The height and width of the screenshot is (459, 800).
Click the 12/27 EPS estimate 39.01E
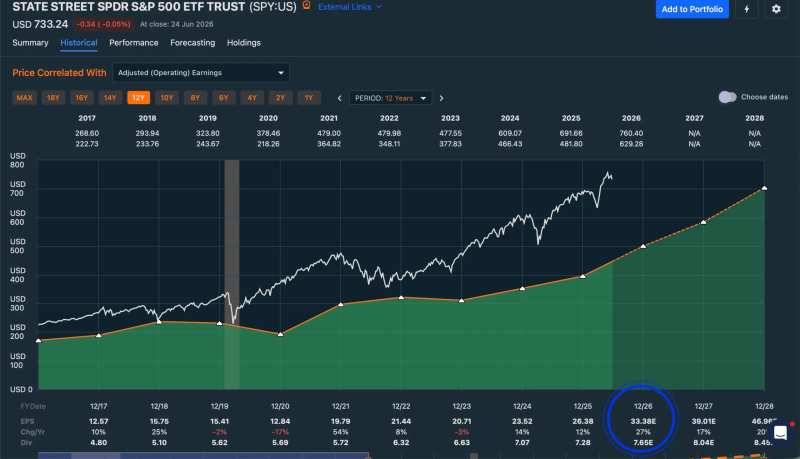pos(704,421)
